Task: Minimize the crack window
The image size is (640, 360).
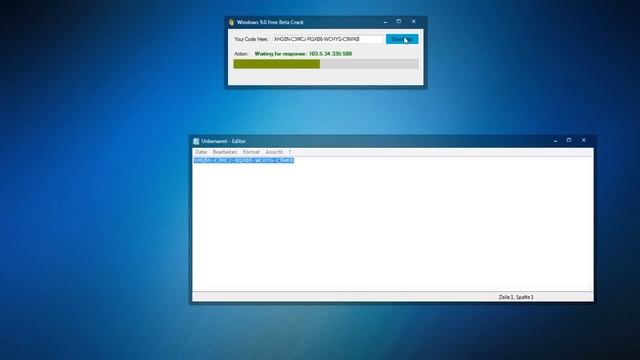Action: (386, 22)
